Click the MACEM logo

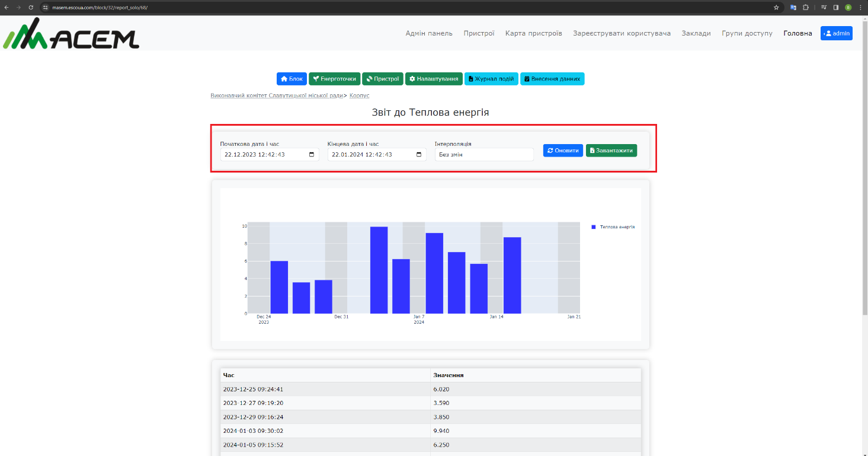click(x=71, y=34)
